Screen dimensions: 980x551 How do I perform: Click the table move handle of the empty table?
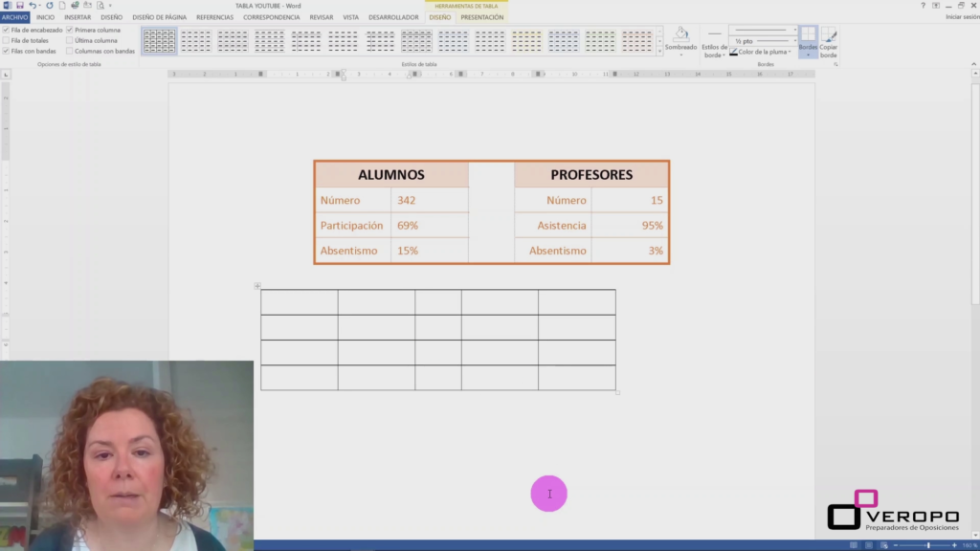(256, 286)
